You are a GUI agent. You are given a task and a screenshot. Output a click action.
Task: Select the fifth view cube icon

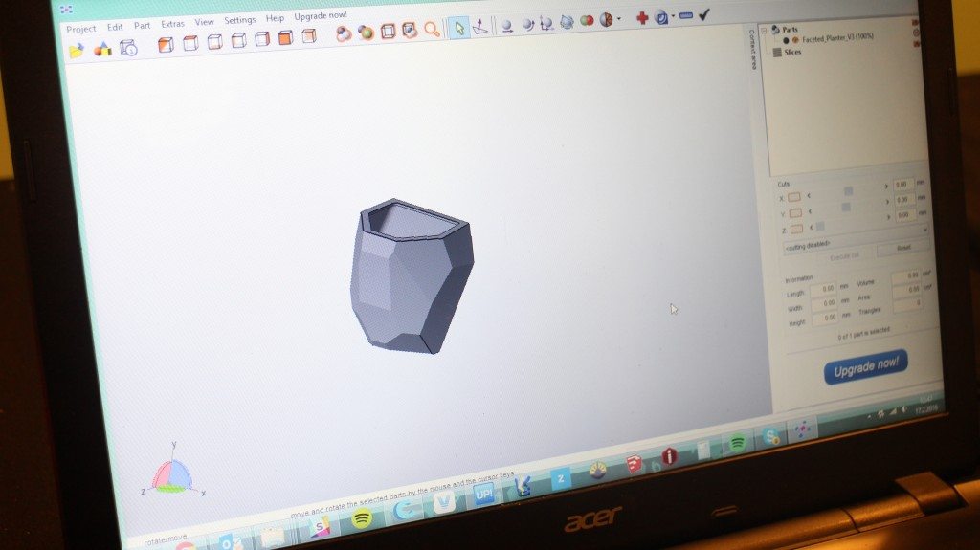[x=262, y=39]
